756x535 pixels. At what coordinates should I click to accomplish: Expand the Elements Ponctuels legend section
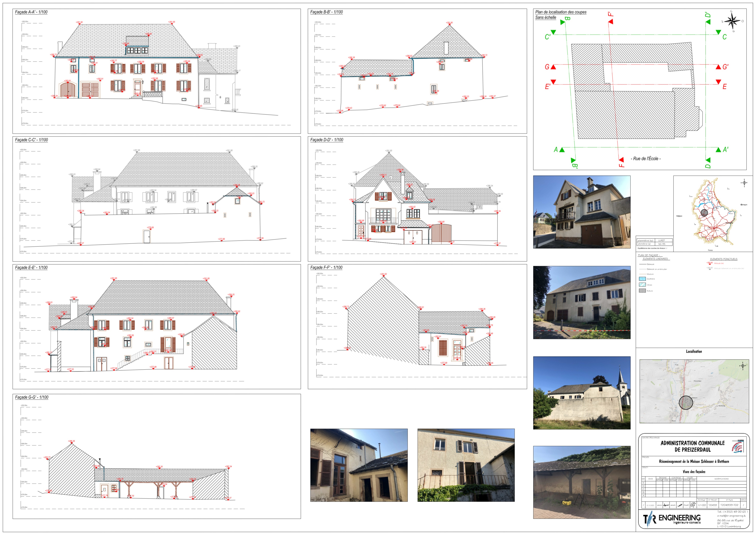[724, 259]
